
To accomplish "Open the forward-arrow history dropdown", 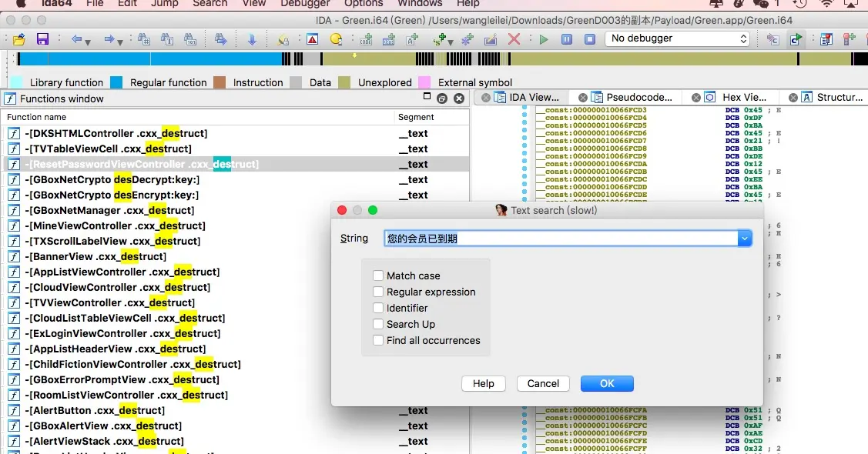I will [120, 42].
